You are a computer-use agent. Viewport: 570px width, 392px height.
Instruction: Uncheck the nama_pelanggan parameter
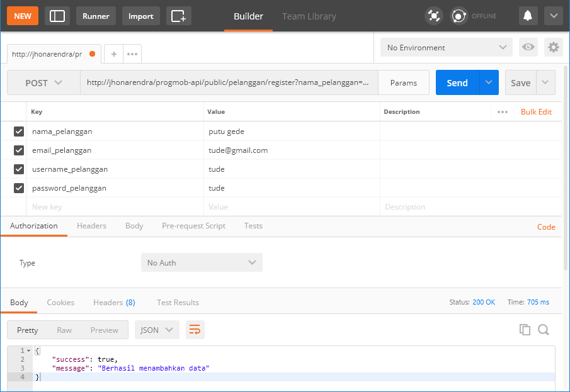19,132
